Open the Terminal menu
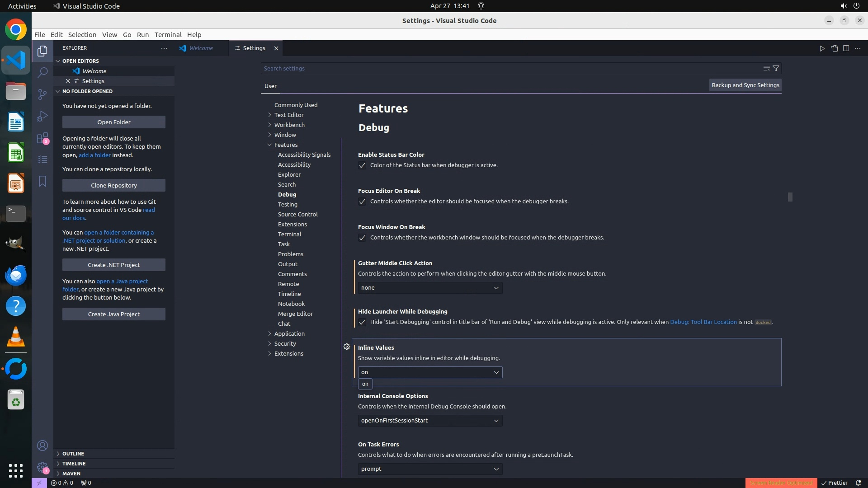Screen dimensions: 868x488 [168, 35]
